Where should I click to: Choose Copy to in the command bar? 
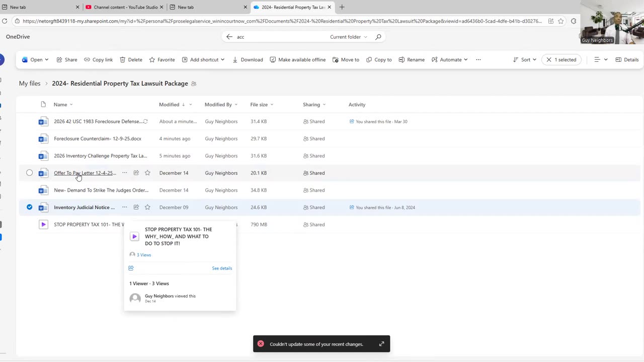coord(379,60)
